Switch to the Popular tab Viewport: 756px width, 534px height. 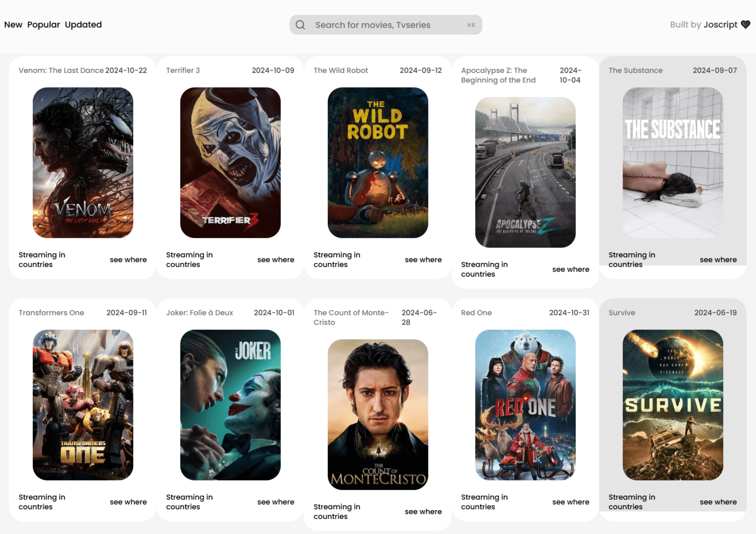(x=43, y=25)
